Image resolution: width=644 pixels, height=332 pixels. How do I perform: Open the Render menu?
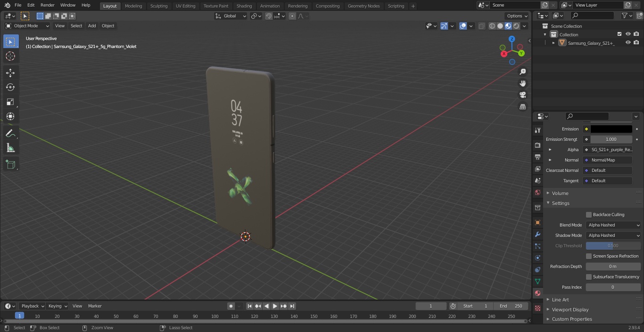47,5
